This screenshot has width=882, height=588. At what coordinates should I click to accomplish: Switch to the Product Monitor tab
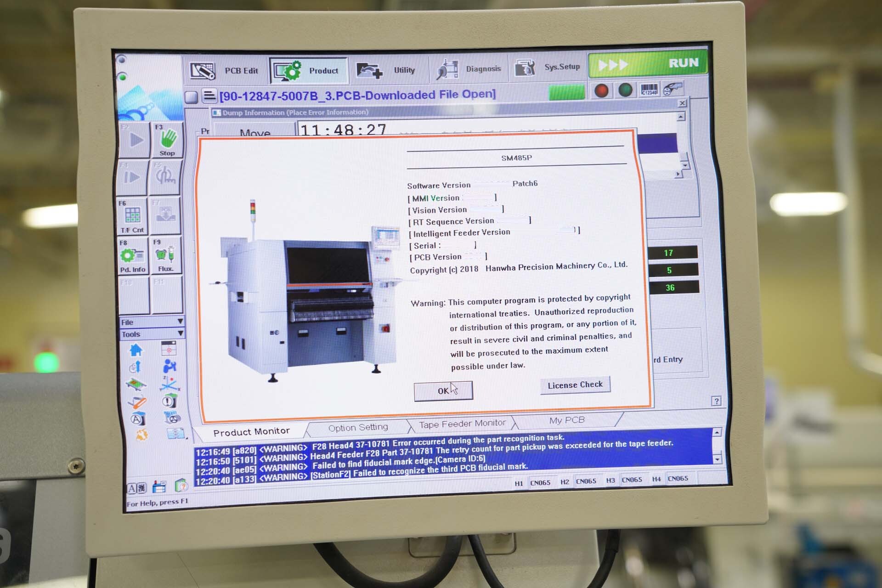pyautogui.click(x=251, y=432)
